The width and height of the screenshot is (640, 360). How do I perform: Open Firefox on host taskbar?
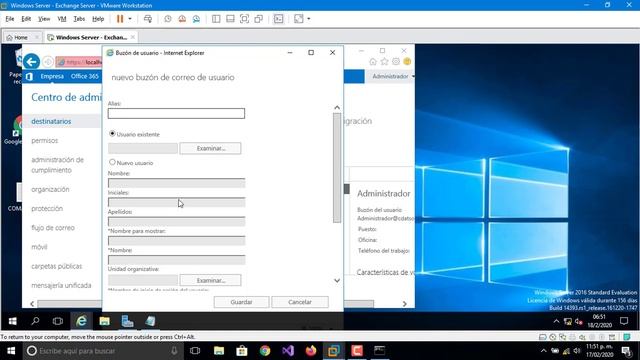tap(311, 351)
